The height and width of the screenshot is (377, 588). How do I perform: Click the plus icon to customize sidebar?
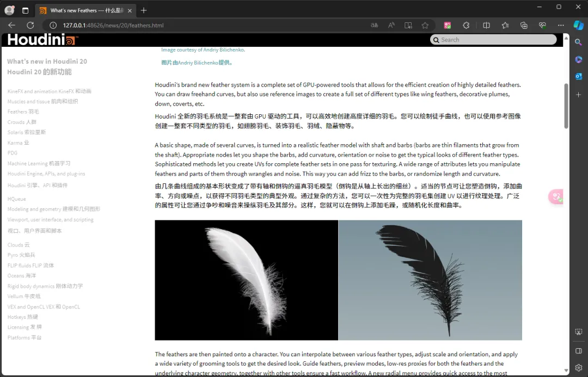pyautogui.click(x=579, y=95)
